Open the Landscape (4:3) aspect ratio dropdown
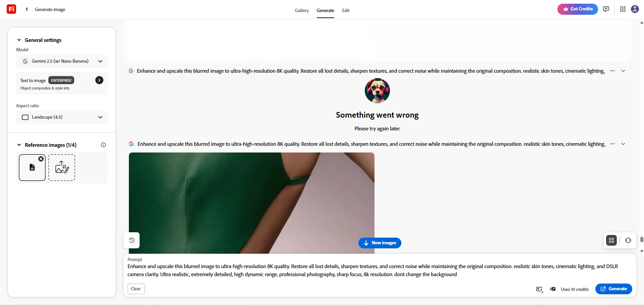 click(62, 117)
